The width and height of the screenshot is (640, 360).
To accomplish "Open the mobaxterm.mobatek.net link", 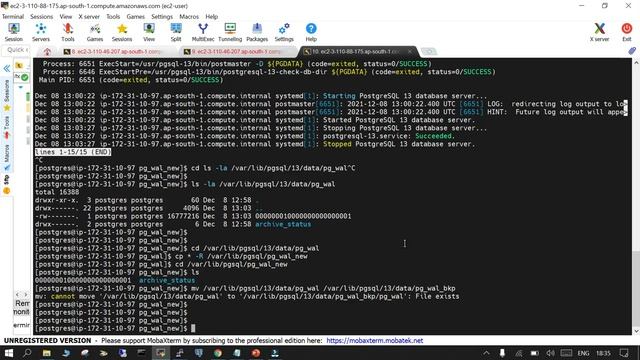I will point(375,340).
